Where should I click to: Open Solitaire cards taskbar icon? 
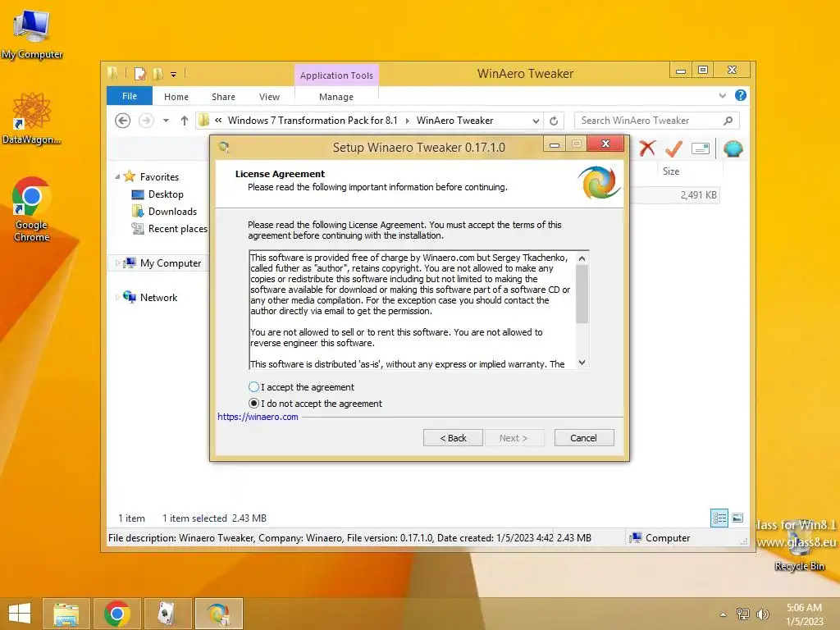(x=167, y=614)
